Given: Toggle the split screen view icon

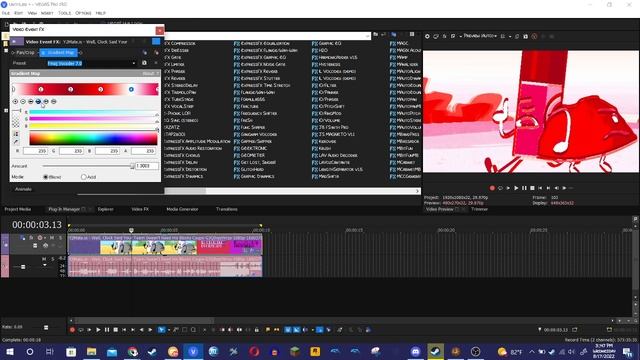Looking at the screenshot, I should tap(453, 36).
